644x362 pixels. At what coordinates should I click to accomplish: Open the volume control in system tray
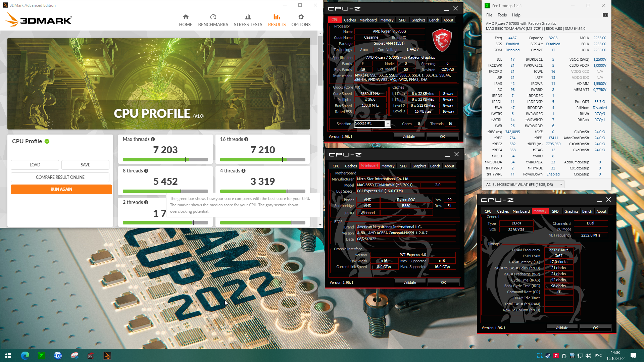[588, 356]
